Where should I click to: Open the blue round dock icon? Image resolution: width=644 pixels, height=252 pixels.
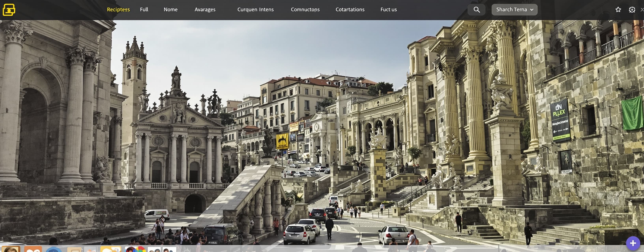(x=54, y=249)
